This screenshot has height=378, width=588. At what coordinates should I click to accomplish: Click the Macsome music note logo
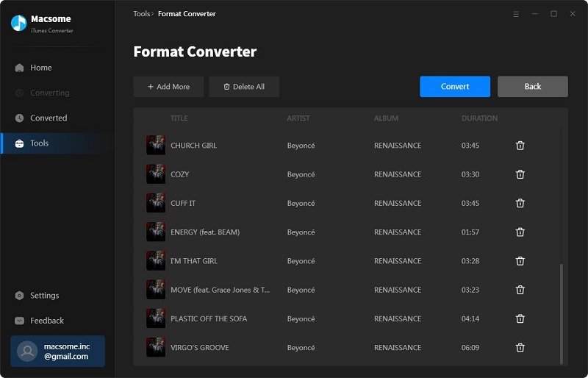click(19, 24)
